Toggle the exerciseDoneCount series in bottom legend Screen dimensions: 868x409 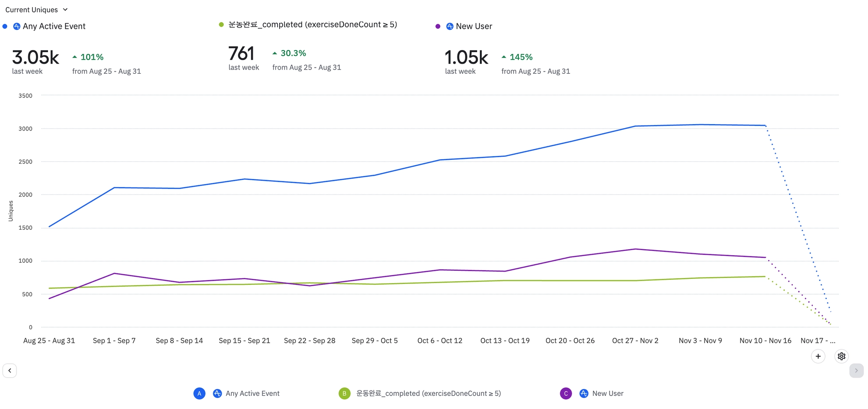pos(428,393)
